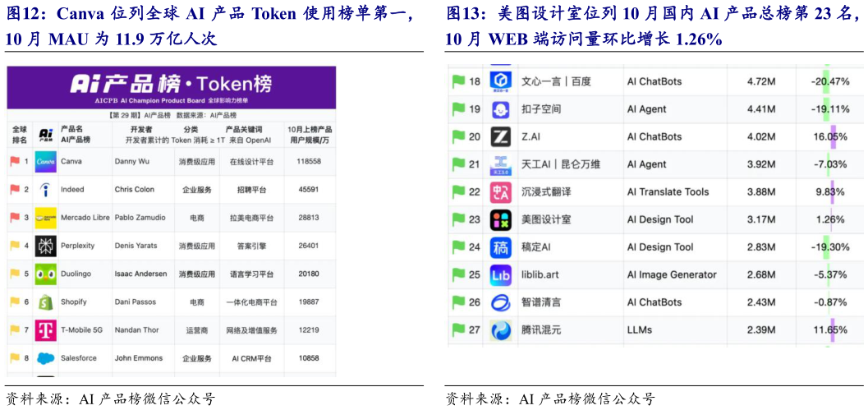This screenshot has height=410, width=868.
Task: Click the value 10858
Action: tap(309, 358)
